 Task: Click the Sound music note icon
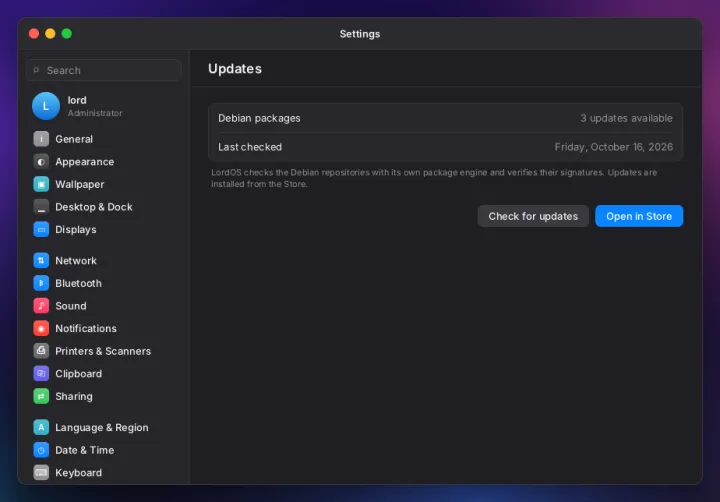tap(41, 305)
